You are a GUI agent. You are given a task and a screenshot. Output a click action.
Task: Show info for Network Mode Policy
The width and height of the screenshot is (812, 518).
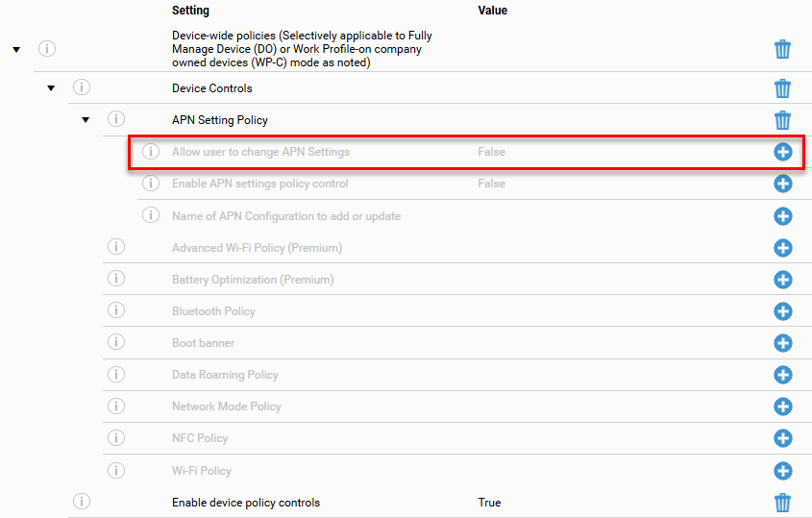[116, 407]
